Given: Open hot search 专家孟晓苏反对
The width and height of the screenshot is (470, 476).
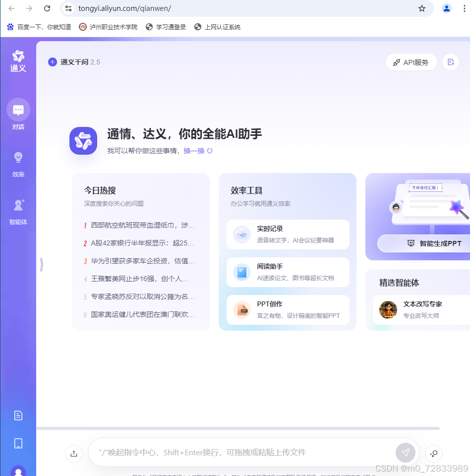Looking at the screenshot, I should pos(139,297).
